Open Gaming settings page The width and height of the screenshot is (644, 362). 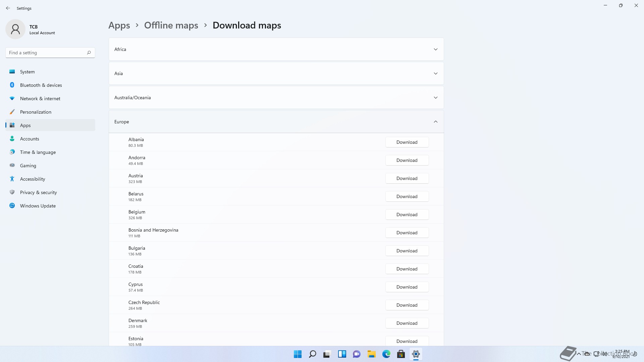pyautogui.click(x=28, y=166)
